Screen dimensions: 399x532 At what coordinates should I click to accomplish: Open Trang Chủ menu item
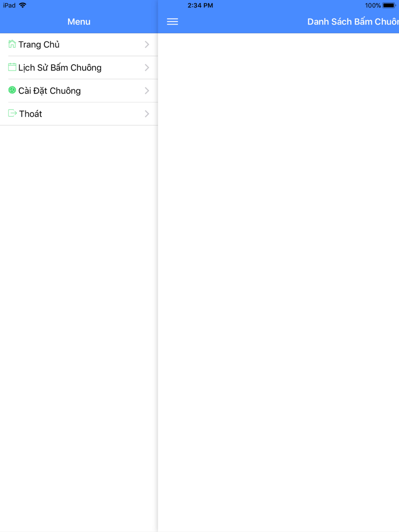(79, 44)
